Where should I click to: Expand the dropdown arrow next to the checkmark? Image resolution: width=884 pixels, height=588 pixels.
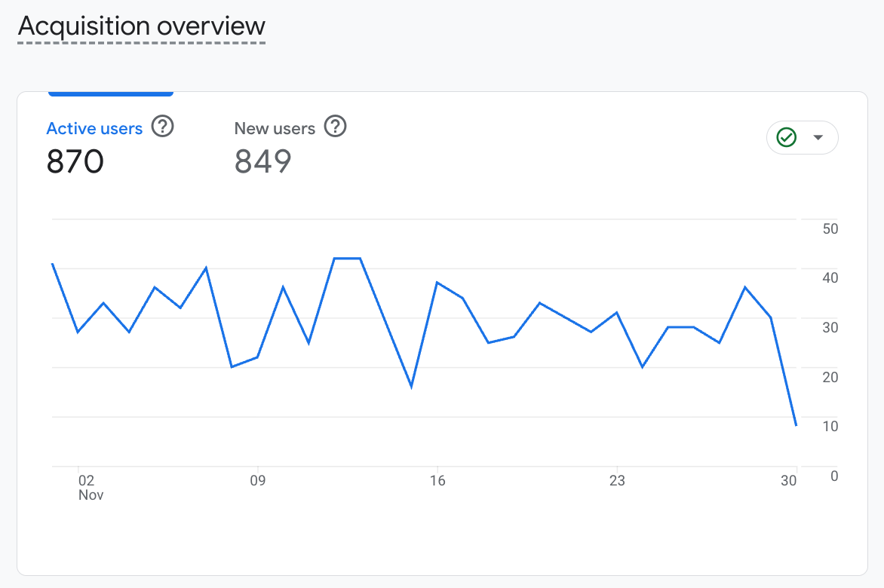[x=818, y=138]
